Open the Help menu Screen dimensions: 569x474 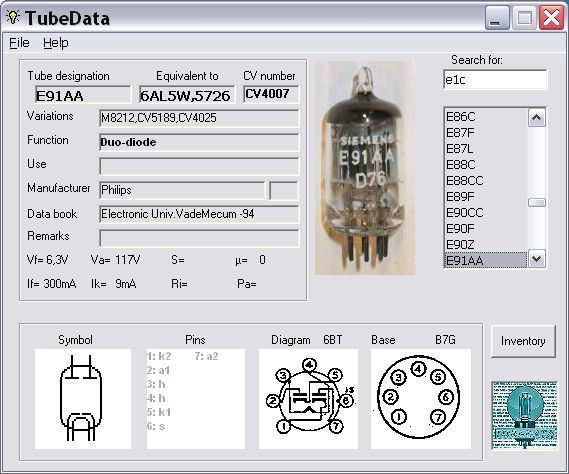(56, 43)
